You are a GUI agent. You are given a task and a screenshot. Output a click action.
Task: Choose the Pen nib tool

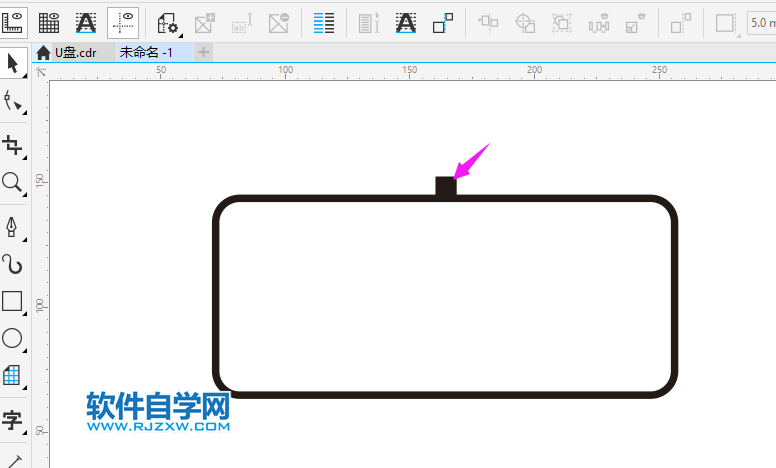click(x=12, y=226)
